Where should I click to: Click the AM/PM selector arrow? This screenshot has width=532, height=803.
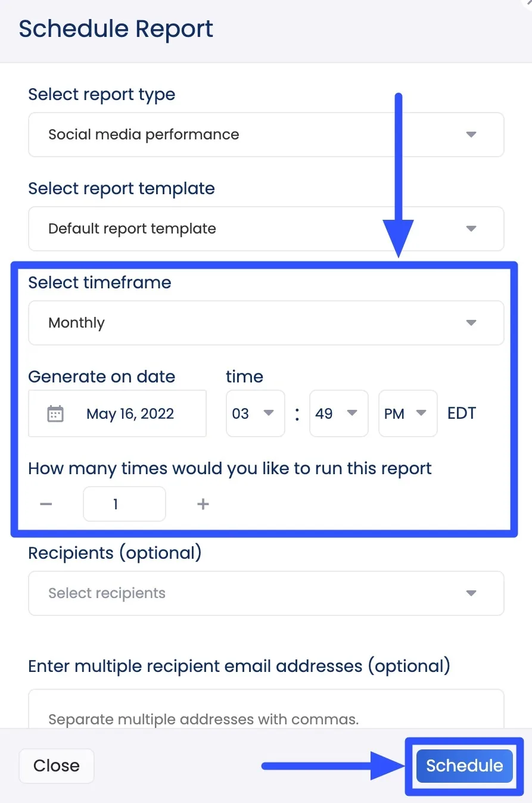[423, 413]
